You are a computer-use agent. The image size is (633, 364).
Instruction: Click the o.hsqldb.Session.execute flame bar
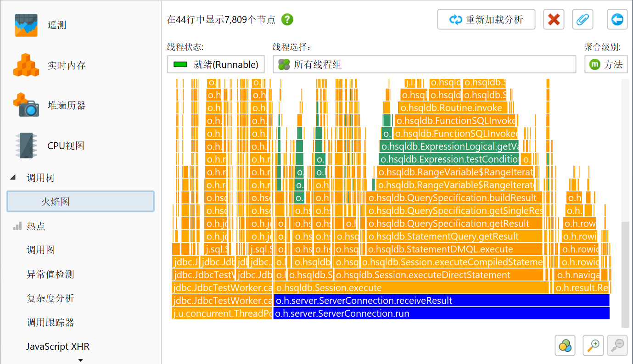click(x=411, y=288)
